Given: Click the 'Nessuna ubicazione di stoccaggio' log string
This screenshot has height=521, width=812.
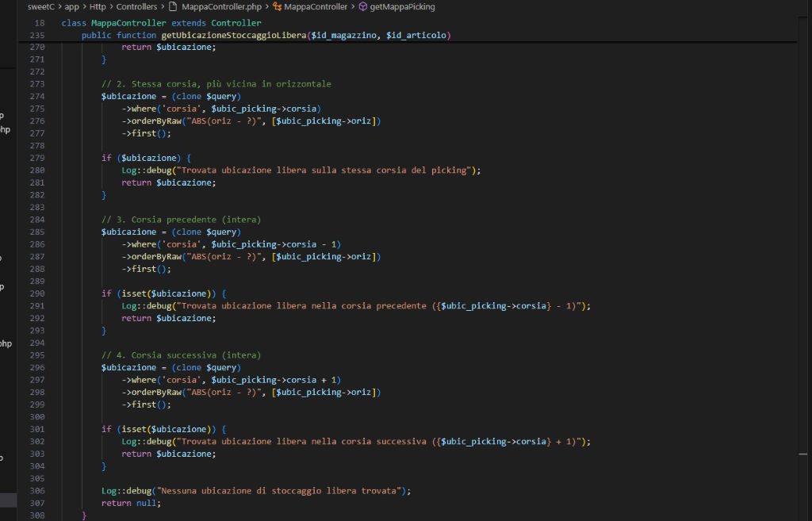Looking at the screenshot, I should (x=282, y=491).
